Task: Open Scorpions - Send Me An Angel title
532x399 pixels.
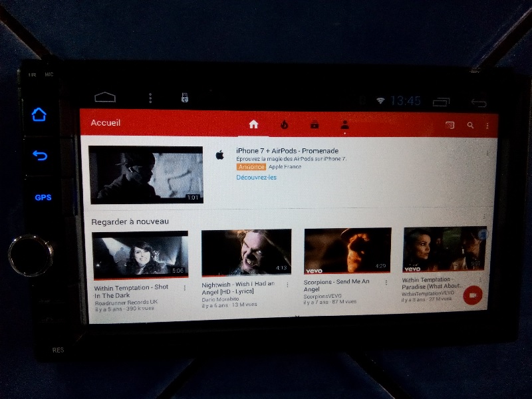Action: pyautogui.click(x=336, y=285)
